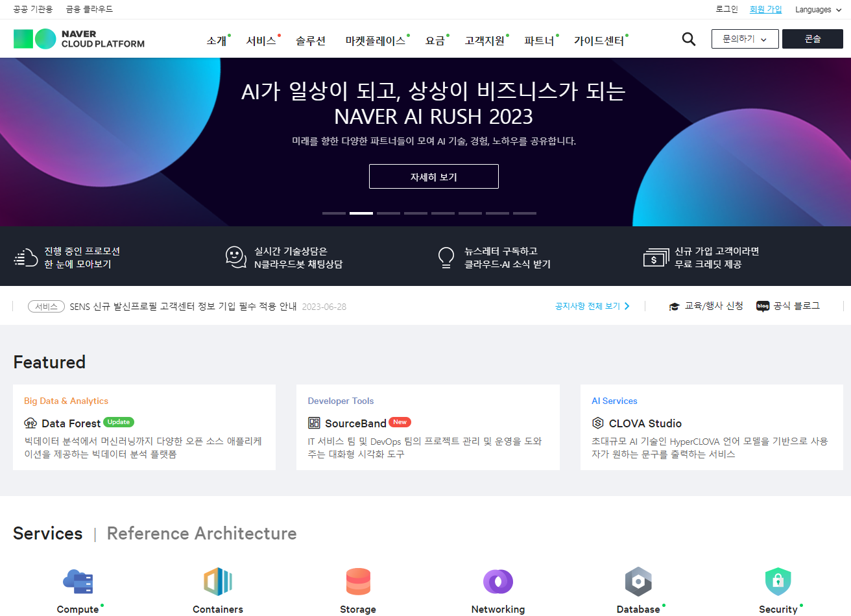This screenshot has height=616, width=851.
Task: Click the 서비스 notice category badge
Action: [47, 306]
